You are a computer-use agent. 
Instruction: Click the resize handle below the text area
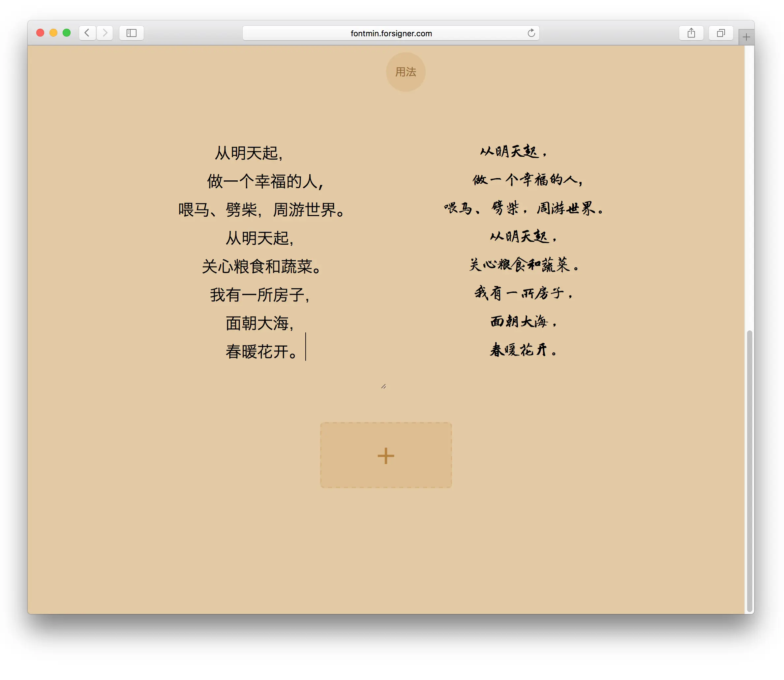coord(384,386)
